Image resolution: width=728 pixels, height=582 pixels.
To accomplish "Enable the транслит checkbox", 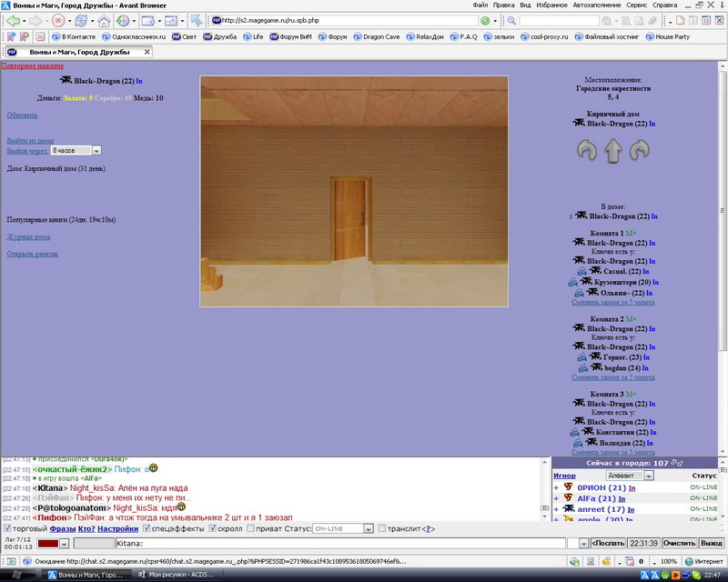I will pyautogui.click(x=382, y=528).
